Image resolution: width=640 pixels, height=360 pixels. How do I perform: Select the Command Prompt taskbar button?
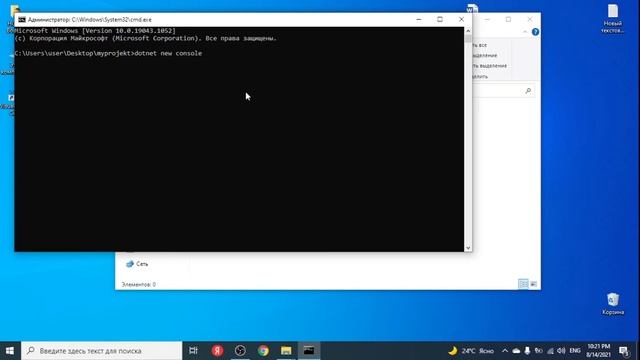tap(309, 351)
